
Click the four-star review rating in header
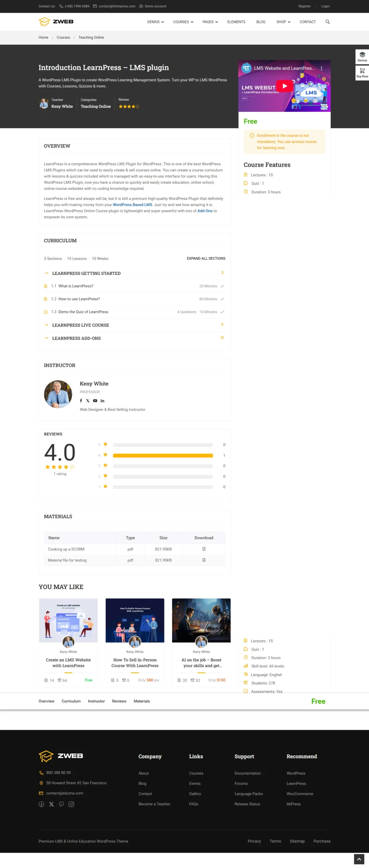(x=129, y=106)
